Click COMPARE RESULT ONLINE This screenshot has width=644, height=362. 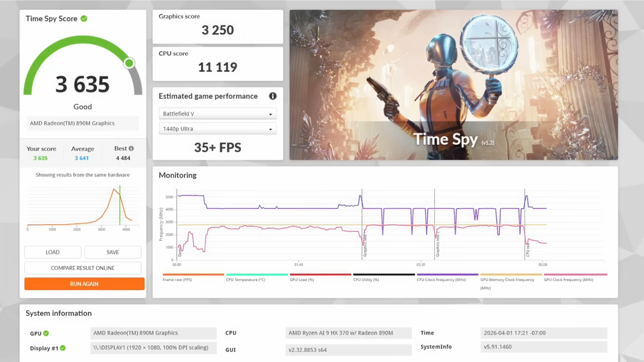[x=83, y=268]
